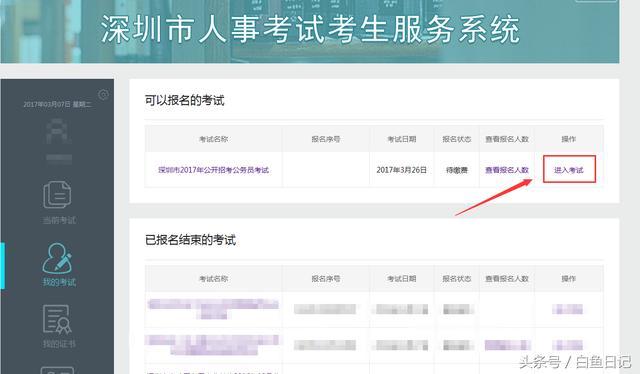The width and height of the screenshot is (640, 374).
Task: Open 深圳市2017年公开招考公务员考试 exam link
Action: [x=213, y=170]
